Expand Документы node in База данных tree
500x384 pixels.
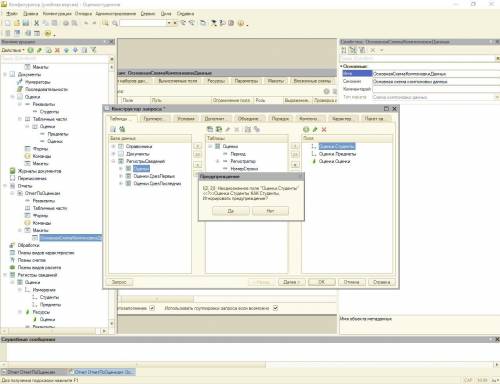113,154
